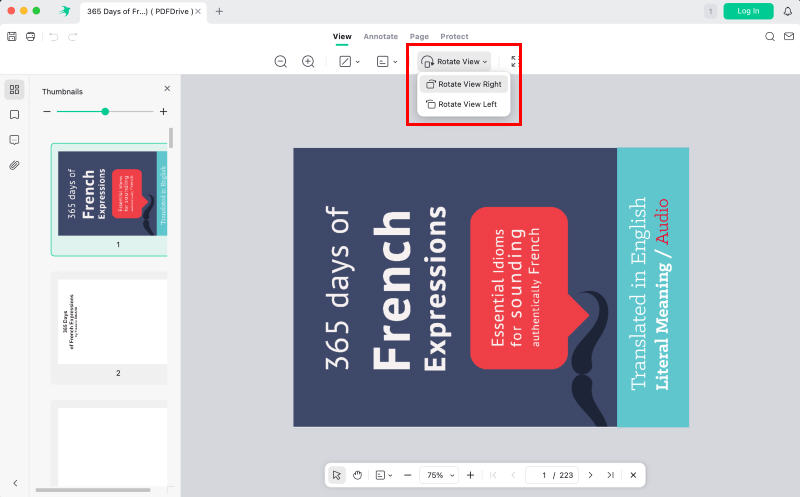Switch to the View tab
800x497 pixels.
click(342, 36)
